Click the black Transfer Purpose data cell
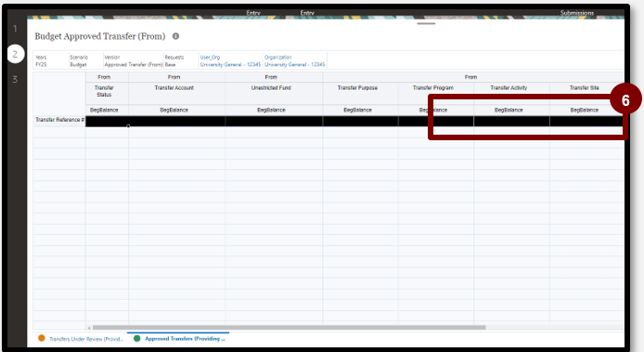The height and width of the screenshot is (352, 644). [361, 122]
